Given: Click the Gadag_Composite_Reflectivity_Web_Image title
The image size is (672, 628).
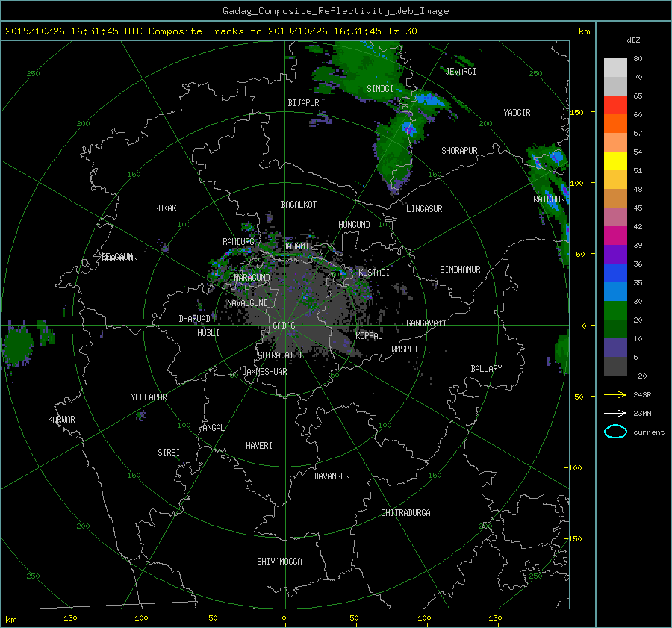Looking at the screenshot, I should 335,11.
